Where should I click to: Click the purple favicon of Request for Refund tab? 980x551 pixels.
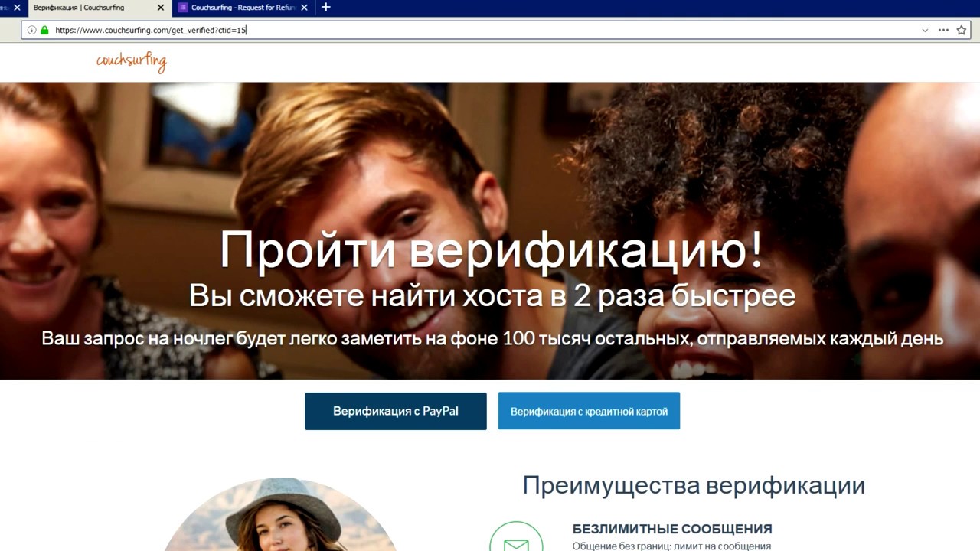[182, 8]
